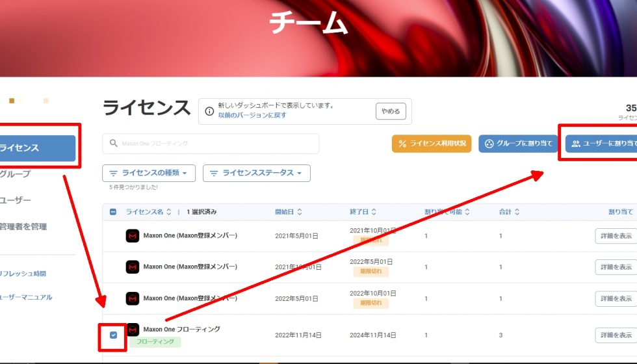Sort by 割り当て可能 column

(447, 212)
